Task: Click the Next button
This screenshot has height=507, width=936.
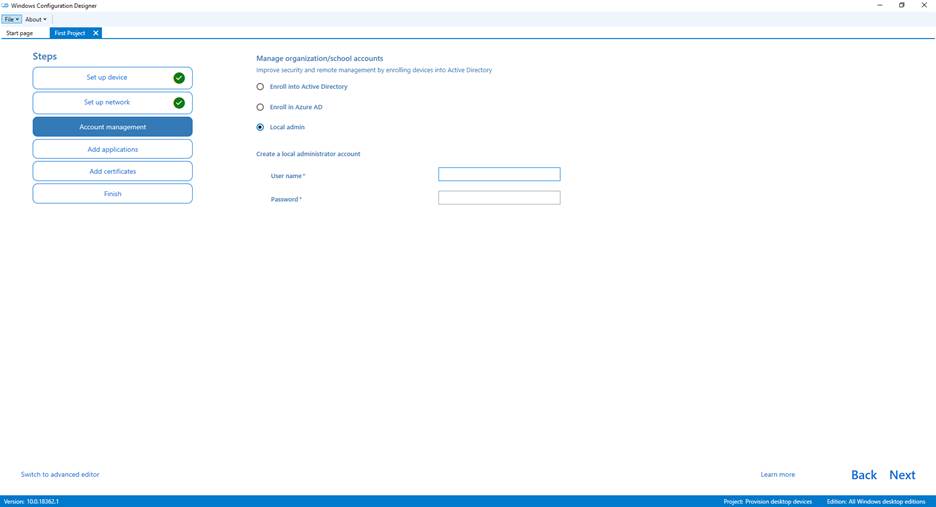Action: (x=902, y=475)
